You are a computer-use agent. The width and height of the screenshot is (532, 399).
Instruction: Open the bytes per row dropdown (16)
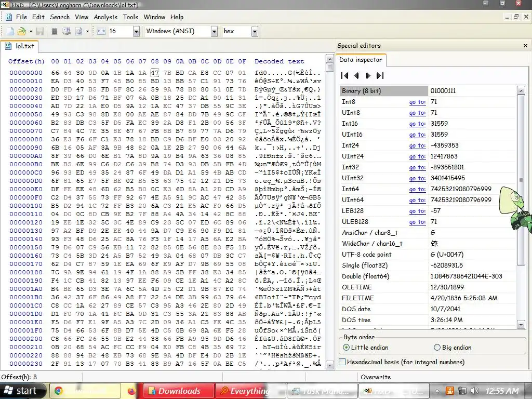pos(136,32)
